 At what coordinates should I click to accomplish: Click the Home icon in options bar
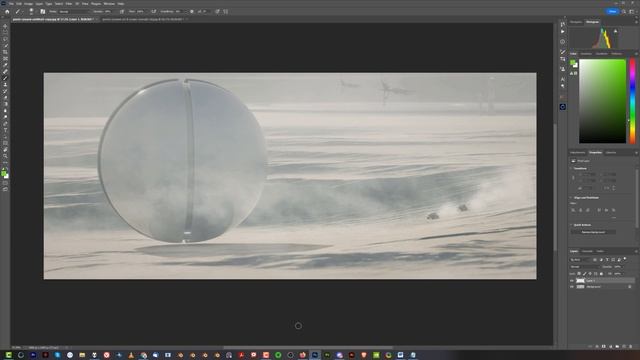7,11
